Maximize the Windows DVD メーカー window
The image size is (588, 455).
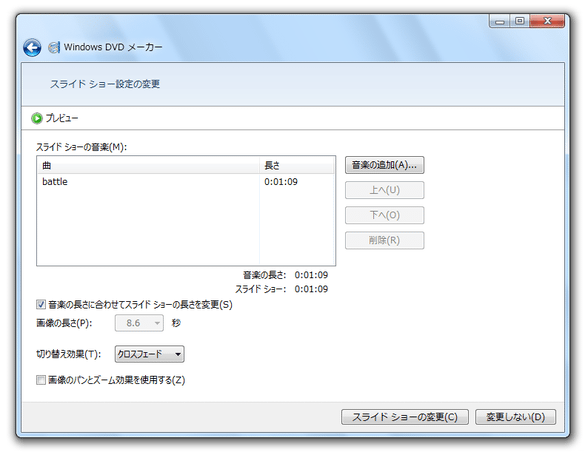[x=520, y=21]
